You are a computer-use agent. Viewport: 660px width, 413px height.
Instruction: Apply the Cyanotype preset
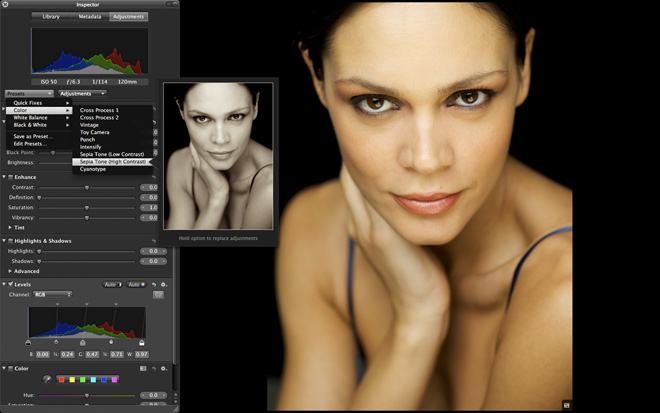tap(112, 169)
